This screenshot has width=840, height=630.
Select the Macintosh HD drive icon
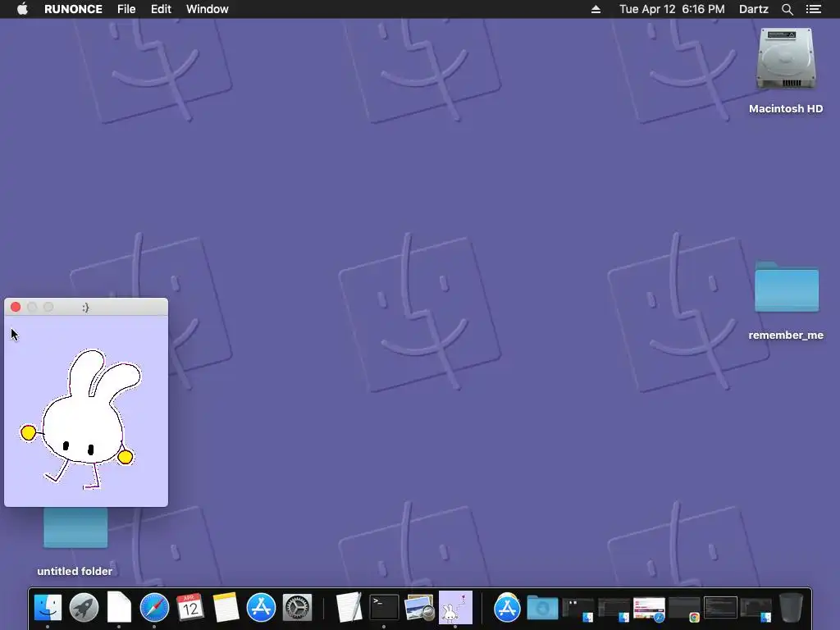coord(786,59)
